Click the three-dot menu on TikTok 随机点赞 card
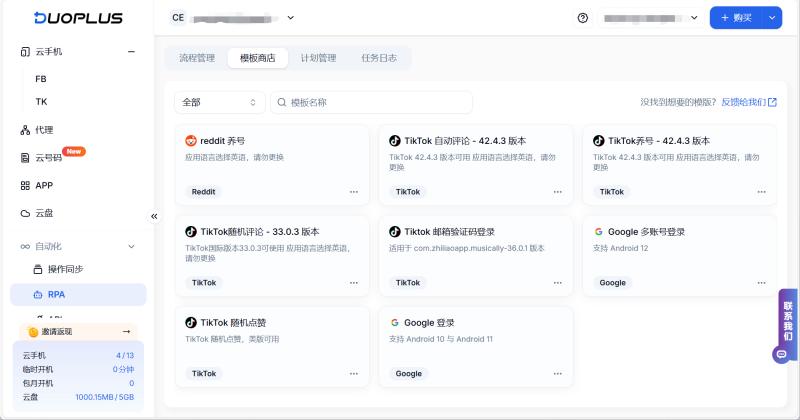This screenshot has height=420, width=800. 353,373
